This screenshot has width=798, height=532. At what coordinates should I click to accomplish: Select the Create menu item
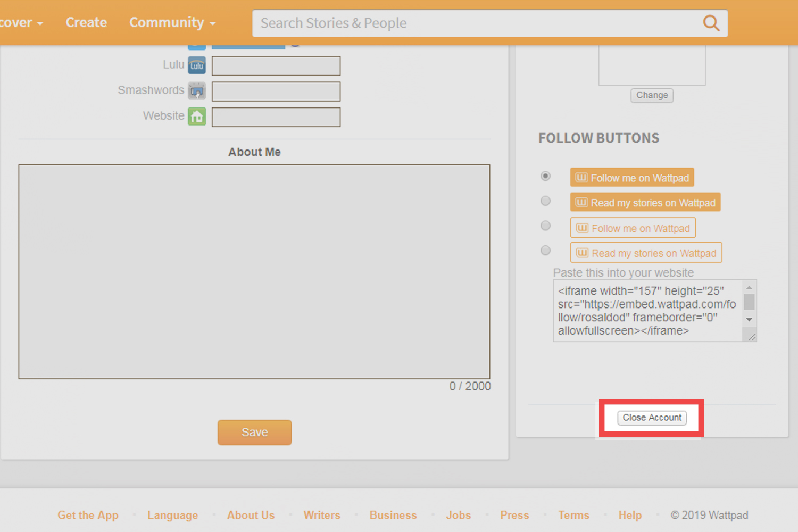86,22
